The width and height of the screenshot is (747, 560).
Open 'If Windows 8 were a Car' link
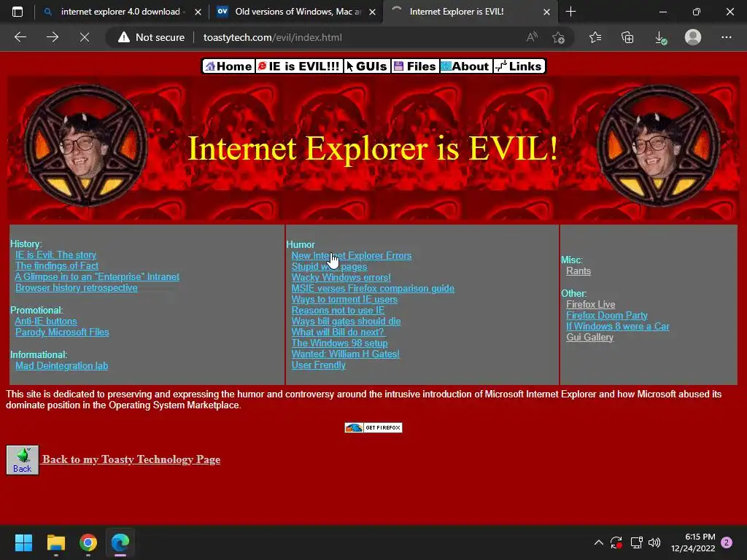point(617,326)
